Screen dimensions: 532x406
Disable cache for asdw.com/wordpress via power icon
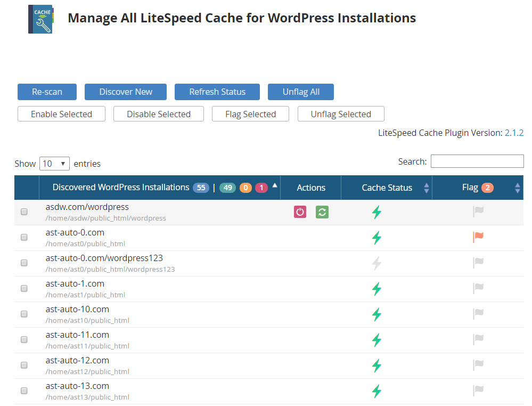point(300,212)
